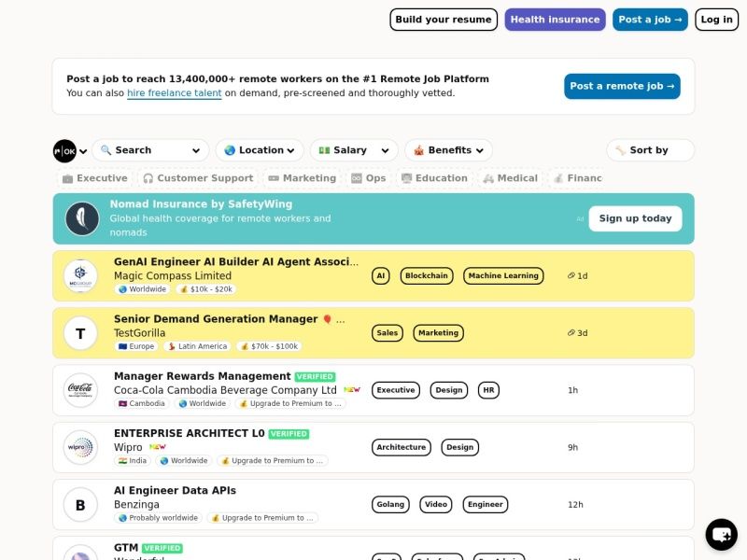Click the Wipro company logo

point(80,447)
